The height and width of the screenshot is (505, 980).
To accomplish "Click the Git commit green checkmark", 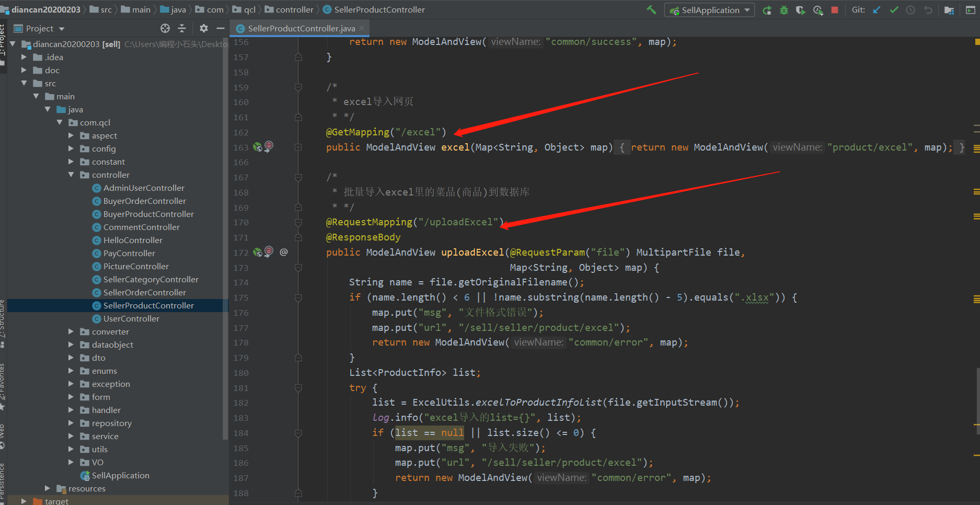I will click(x=894, y=10).
